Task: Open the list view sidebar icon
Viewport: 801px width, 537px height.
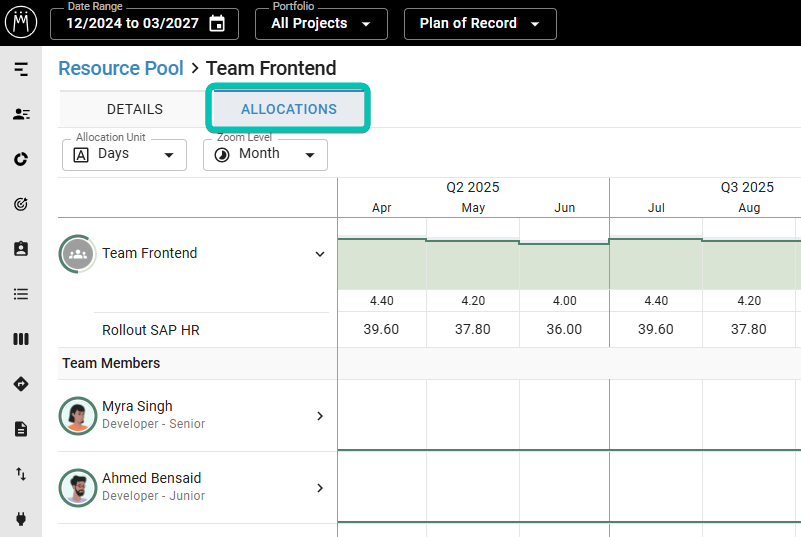Action: coord(21,294)
